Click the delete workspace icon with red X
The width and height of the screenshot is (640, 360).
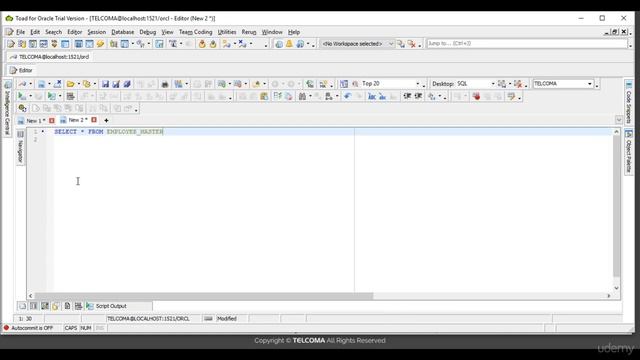(412, 44)
